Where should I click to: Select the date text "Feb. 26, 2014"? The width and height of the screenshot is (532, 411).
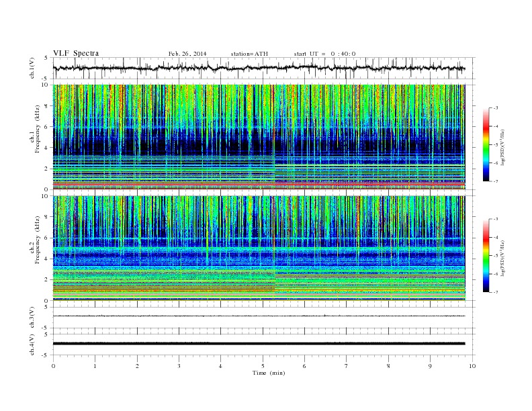click(x=187, y=54)
